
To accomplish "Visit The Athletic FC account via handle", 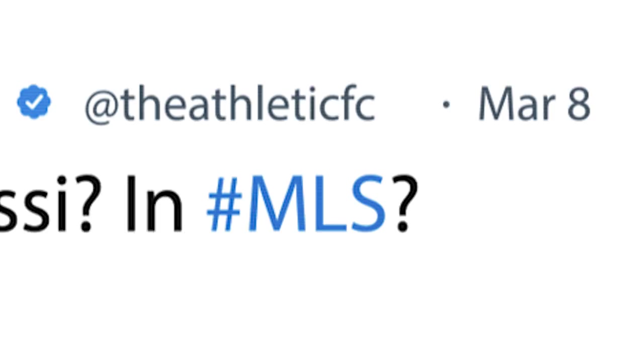I will [230, 105].
